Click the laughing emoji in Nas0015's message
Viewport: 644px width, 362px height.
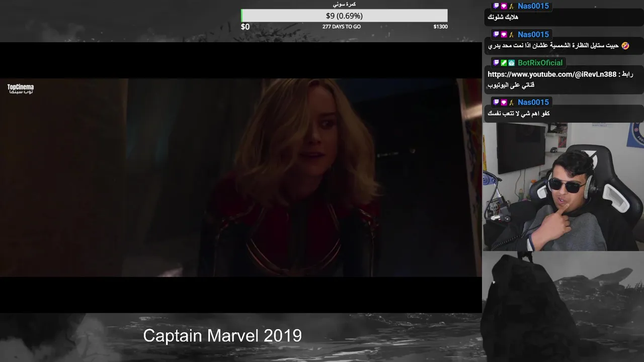625,46
